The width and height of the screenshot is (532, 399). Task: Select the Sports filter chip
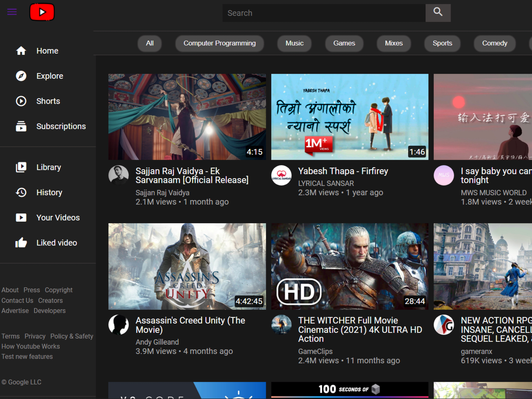click(442, 43)
